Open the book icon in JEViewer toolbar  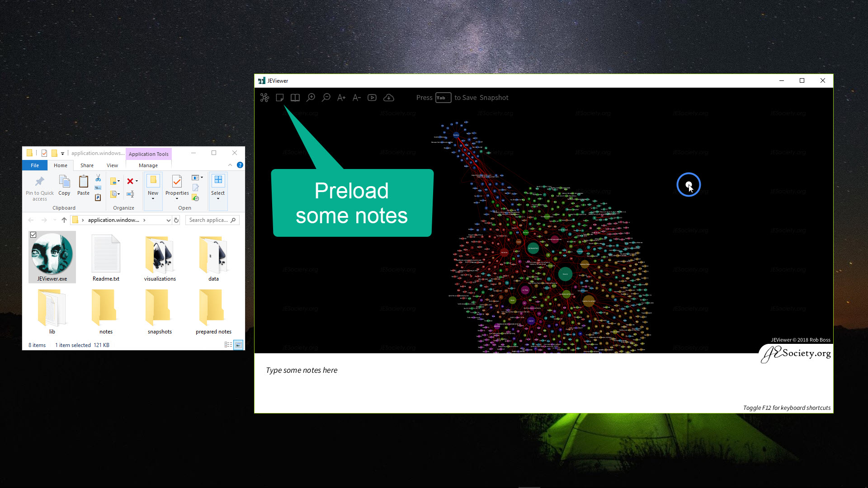point(295,98)
